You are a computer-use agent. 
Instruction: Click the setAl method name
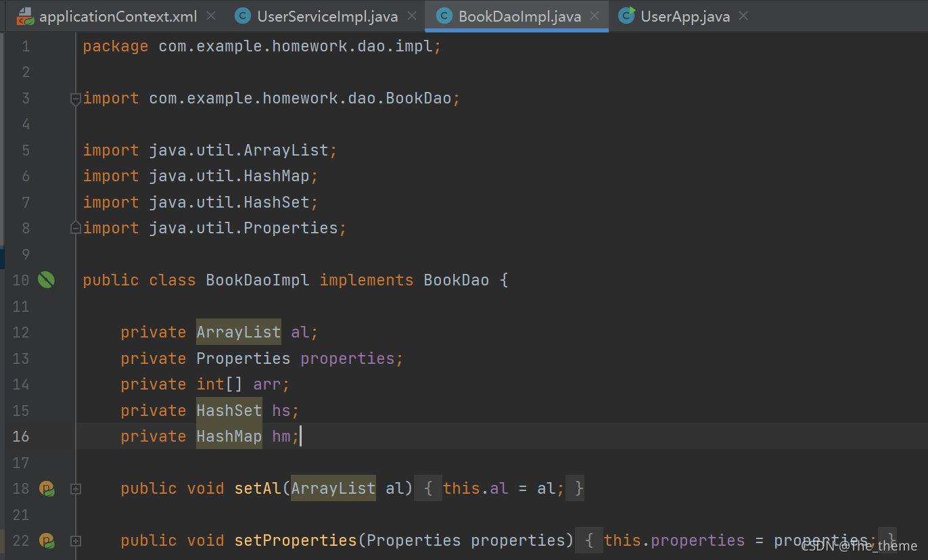click(258, 488)
